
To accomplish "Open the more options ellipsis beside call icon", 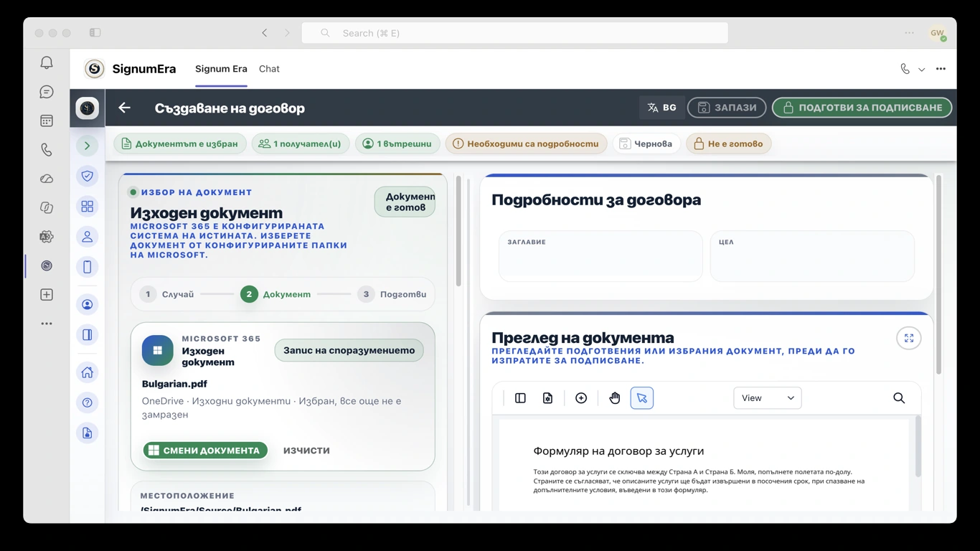I will [x=941, y=69].
